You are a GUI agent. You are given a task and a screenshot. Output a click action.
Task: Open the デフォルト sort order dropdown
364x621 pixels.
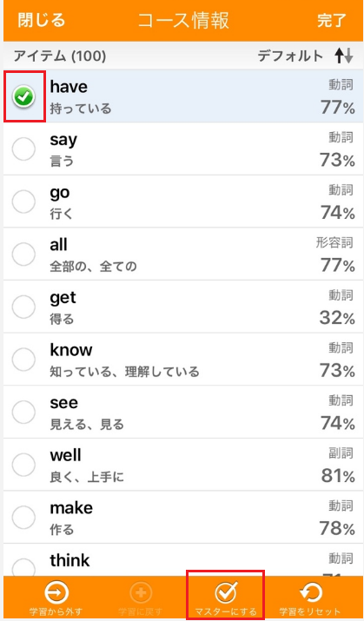[x=290, y=56]
